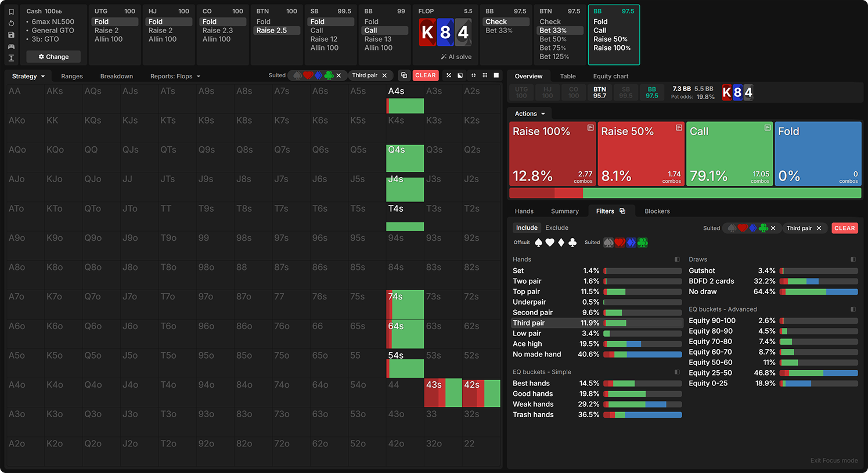Image resolution: width=868 pixels, height=473 pixels.
Task: Select the 43s hand cell in matrix
Action: pyautogui.click(x=443, y=393)
